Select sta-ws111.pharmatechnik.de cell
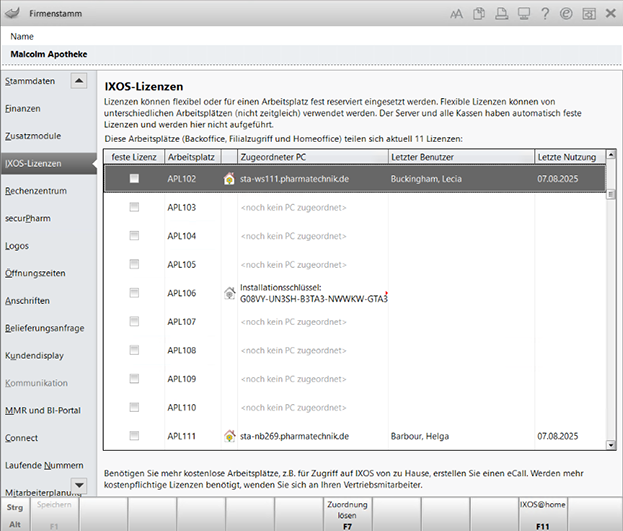 pyautogui.click(x=294, y=179)
